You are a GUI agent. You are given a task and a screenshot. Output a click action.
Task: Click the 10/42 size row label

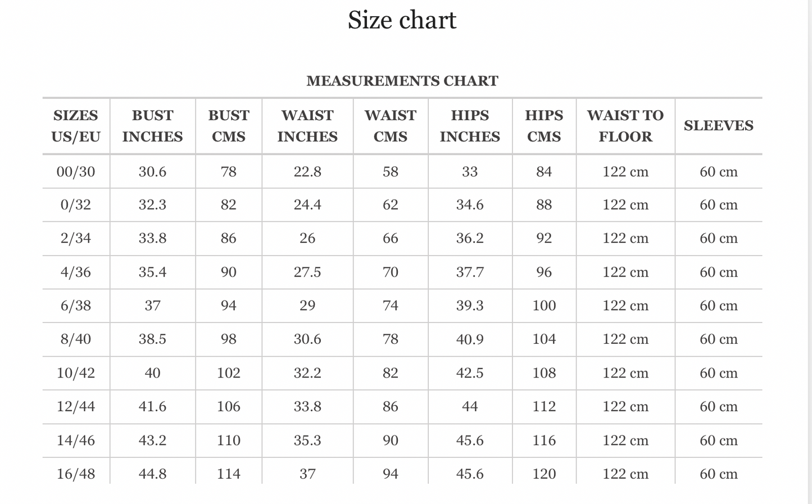point(76,373)
